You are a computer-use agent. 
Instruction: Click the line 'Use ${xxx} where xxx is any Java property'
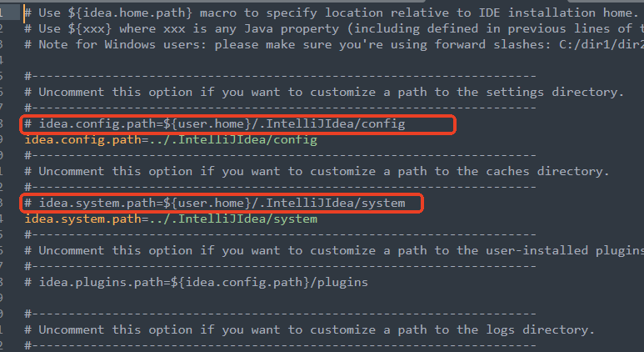click(334, 29)
